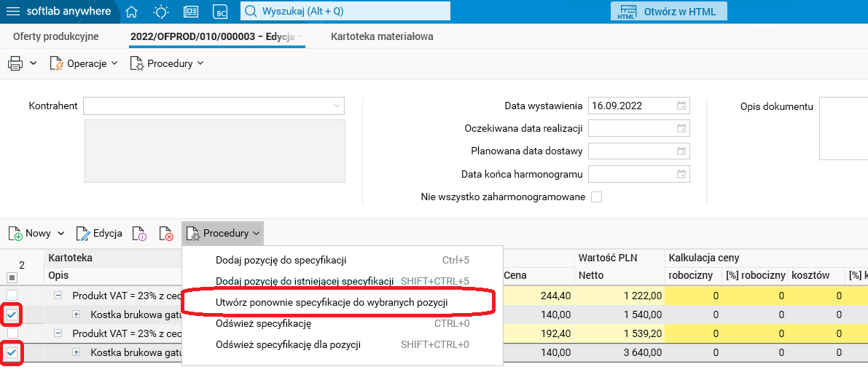Click the Data wystawienia date field
Viewport: 868px width, 372px height.
[x=639, y=106]
